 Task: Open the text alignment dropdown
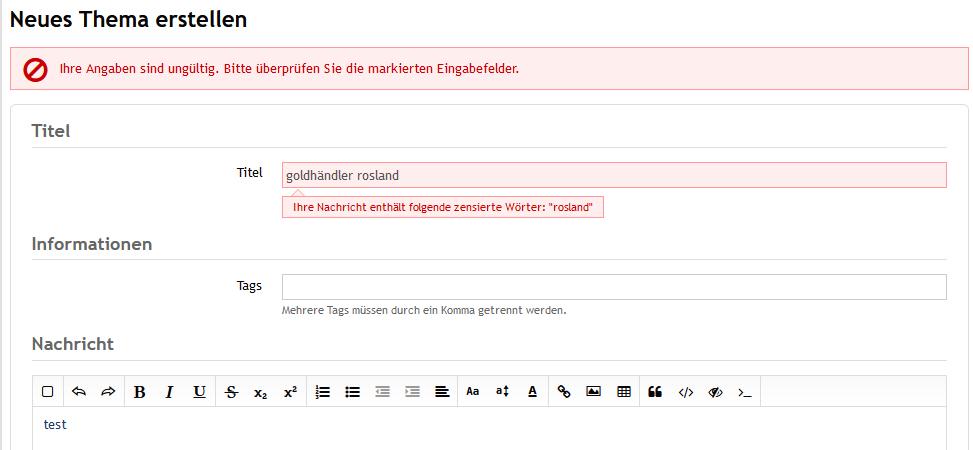coord(442,392)
